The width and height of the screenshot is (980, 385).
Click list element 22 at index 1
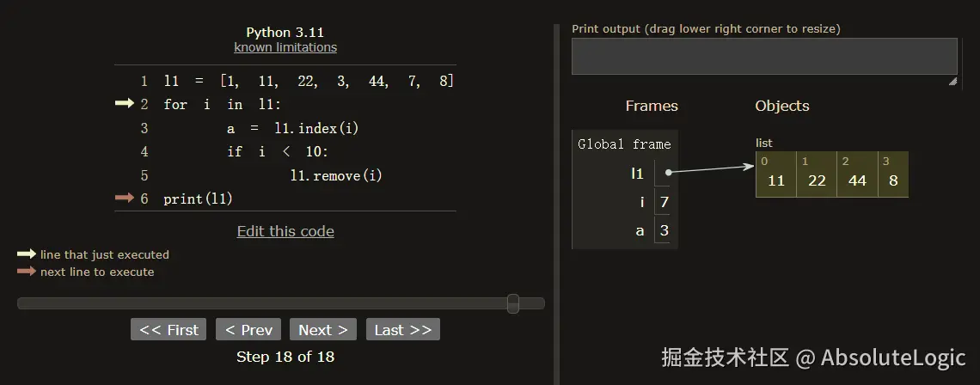(x=817, y=174)
